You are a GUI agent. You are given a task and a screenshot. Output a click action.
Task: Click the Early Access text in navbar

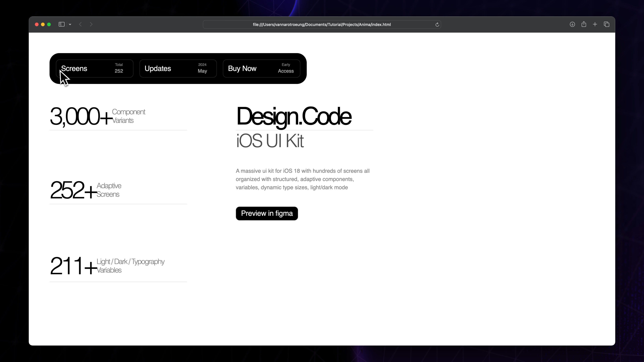click(286, 68)
